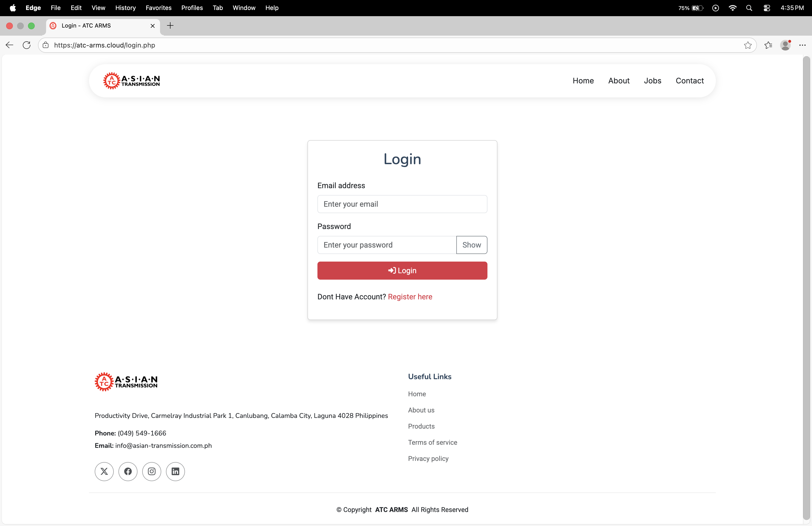
Task: Click the browser profile avatar icon
Action: 785,45
